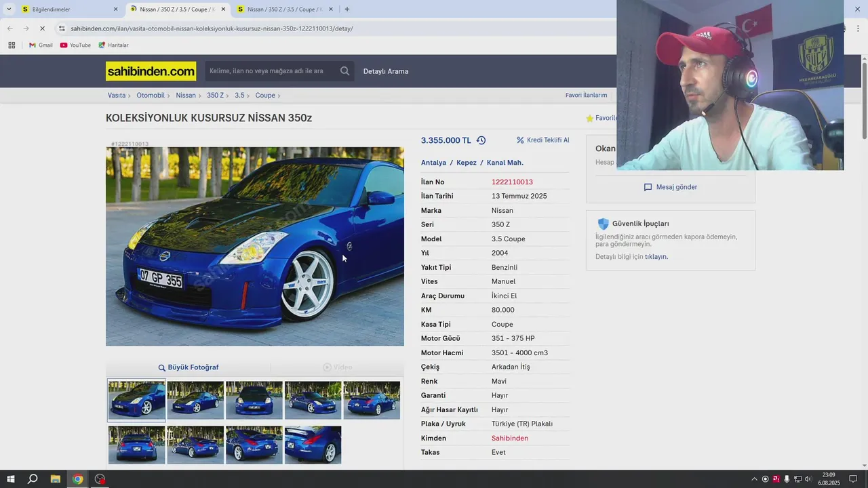Image resolution: width=868 pixels, height=488 pixels.
Task: Open a new browser tab
Action: pyautogui.click(x=347, y=9)
